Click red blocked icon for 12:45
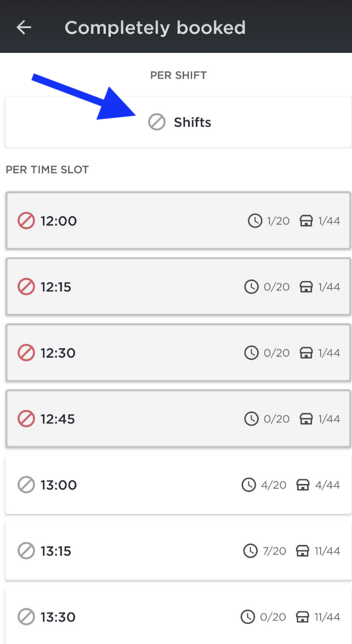Image resolution: width=352 pixels, height=644 pixels. pyautogui.click(x=26, y=419)
